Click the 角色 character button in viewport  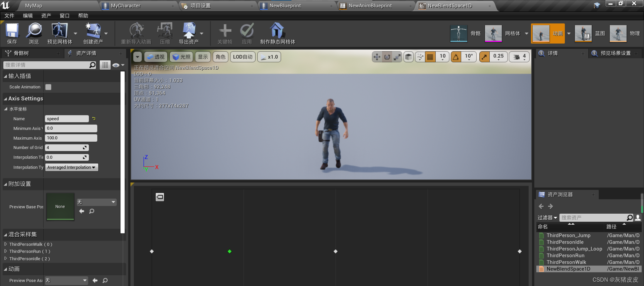tap(221, 57)
